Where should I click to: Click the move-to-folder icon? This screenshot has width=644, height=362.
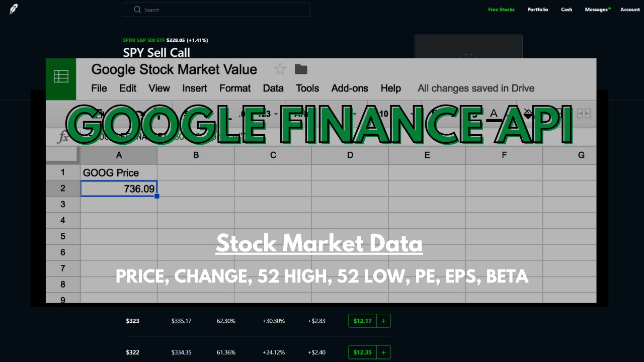pyautogui.click(x=301, y=69)
